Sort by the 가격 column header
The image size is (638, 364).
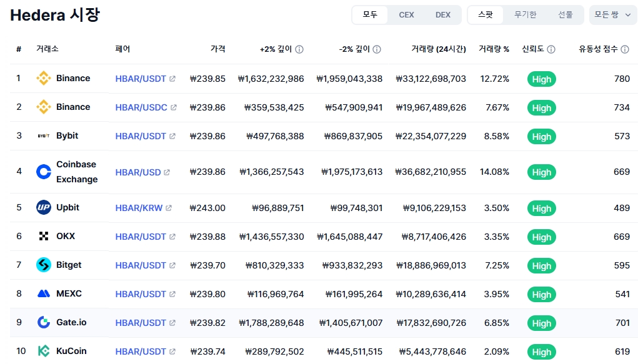[x=217, y=49]
